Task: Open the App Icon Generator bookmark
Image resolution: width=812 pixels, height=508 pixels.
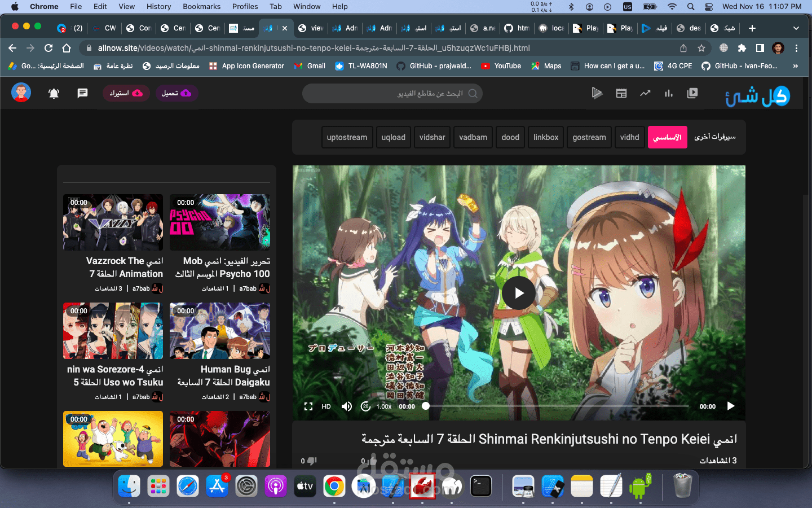Action: 247,66
